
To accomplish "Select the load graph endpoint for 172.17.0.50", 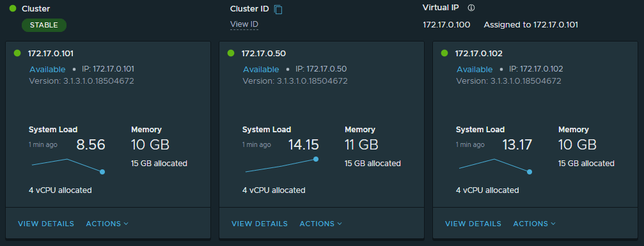I will pyautogui.click(x=316, y=159).
